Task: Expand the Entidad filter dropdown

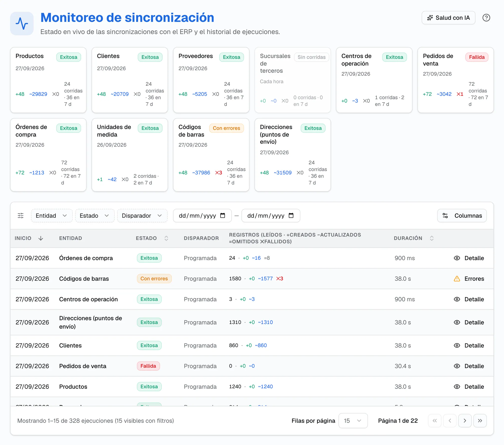Action: (52, 216)
